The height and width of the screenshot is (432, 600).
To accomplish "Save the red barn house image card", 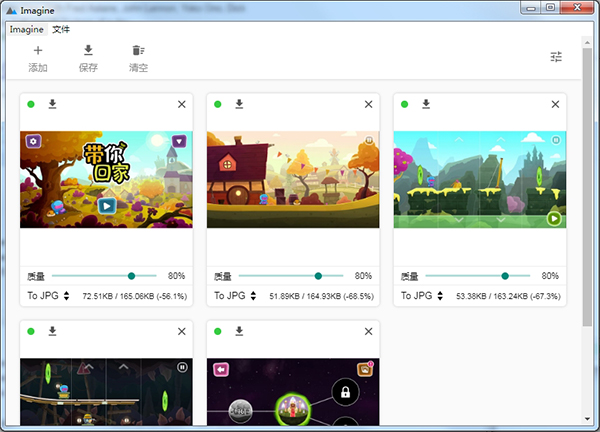I will [239, 104].
